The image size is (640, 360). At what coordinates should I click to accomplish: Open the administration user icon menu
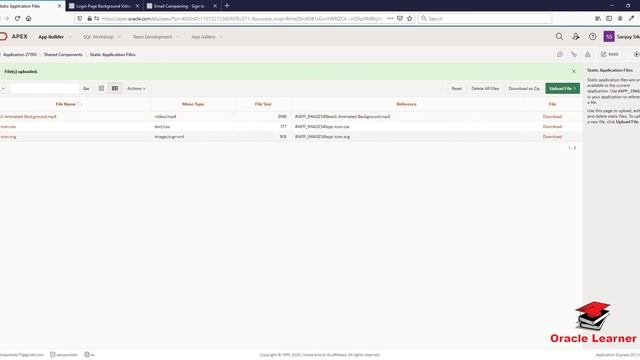tap(576, 37)
